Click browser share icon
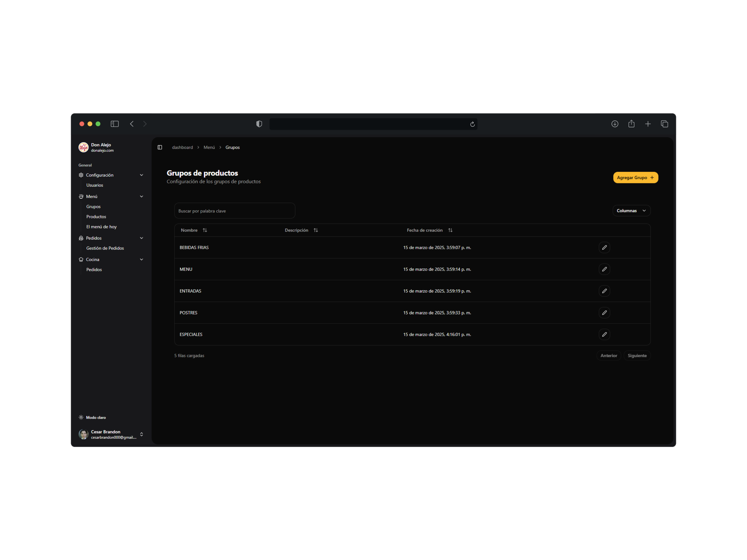The image size is (747, 560). click(631, 124)
